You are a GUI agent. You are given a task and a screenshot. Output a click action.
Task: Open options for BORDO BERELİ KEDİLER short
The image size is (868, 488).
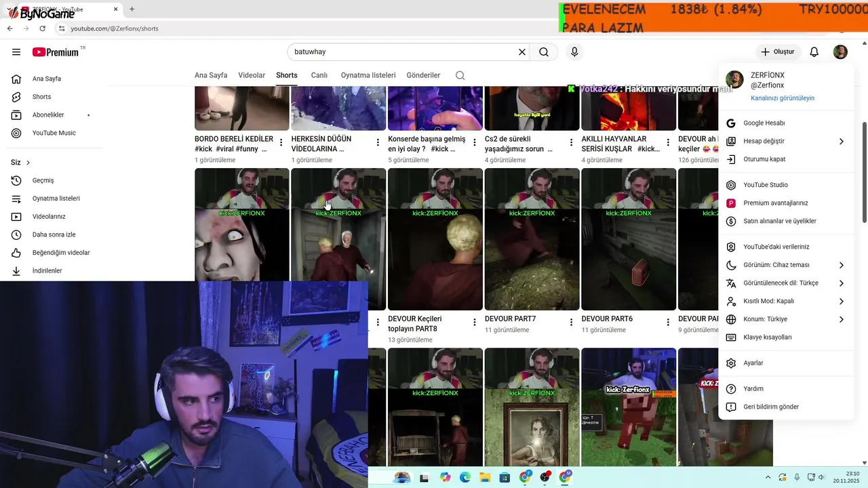[281, 142]
